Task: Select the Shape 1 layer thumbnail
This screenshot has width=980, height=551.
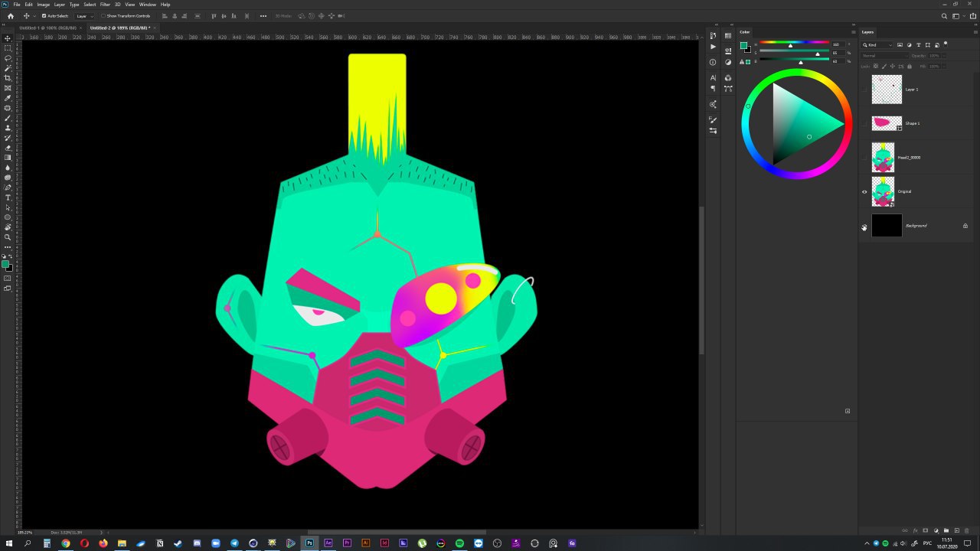Action: click(x=887, y=123)
